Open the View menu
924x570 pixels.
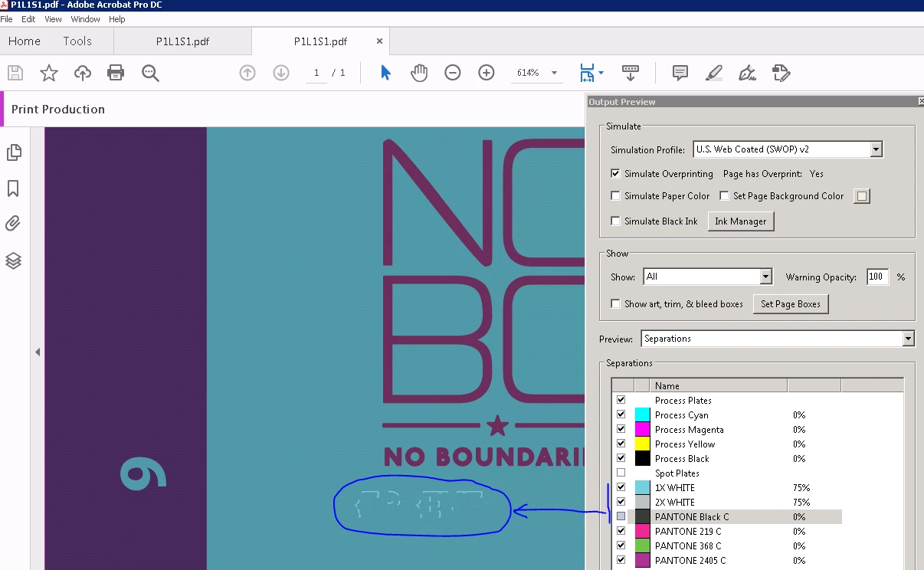53,19
